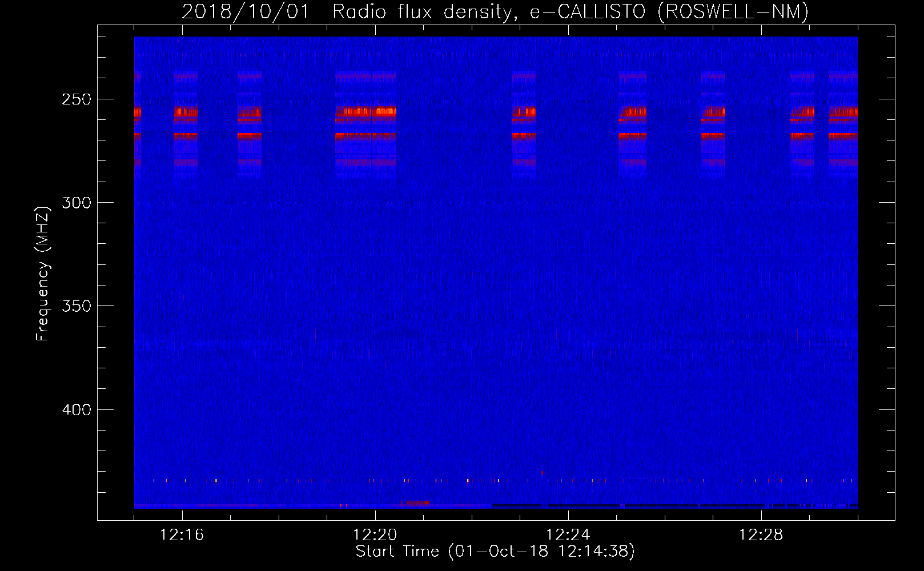Image resolution: width=924 pixels, height=571 pixels.
Task: Click the 12:24 time tick label
Action: (x=568, y=535)
